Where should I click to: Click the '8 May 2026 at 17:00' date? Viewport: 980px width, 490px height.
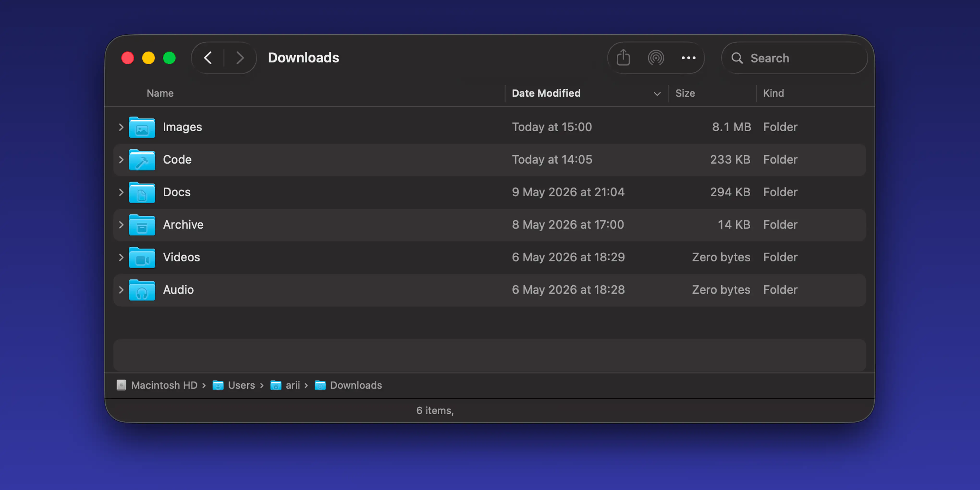(x=568, y=225)
